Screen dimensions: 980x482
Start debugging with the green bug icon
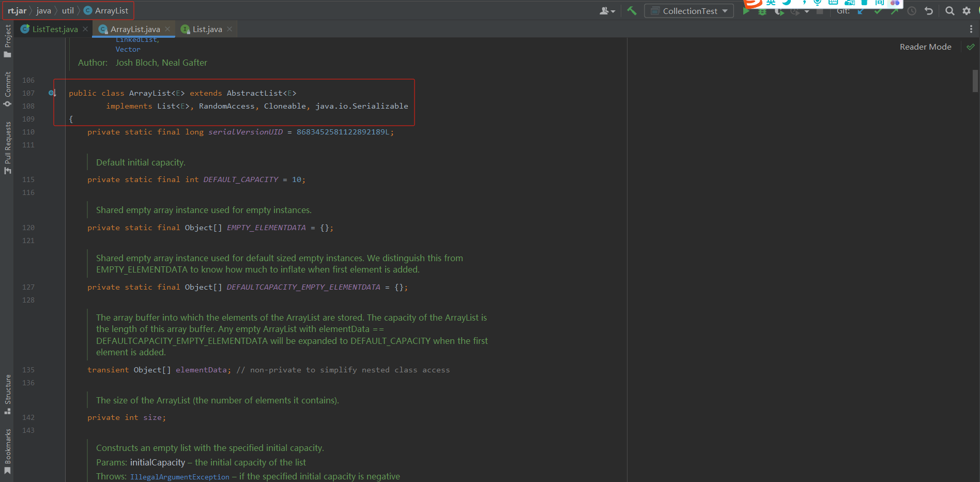click(x=762, y=11)
